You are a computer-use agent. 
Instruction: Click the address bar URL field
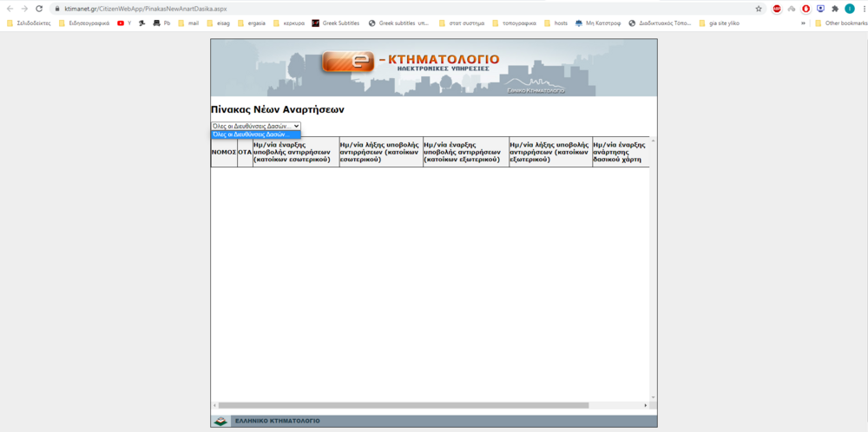pos(347,9)
